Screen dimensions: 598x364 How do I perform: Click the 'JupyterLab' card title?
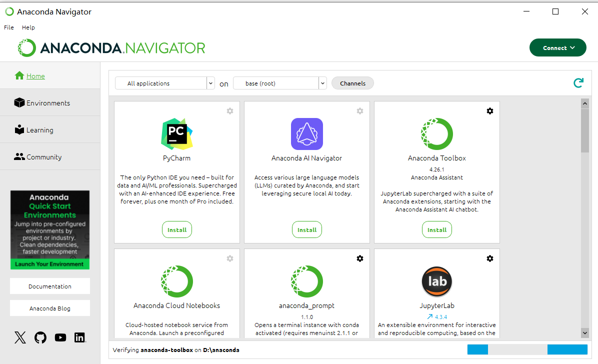437,305
